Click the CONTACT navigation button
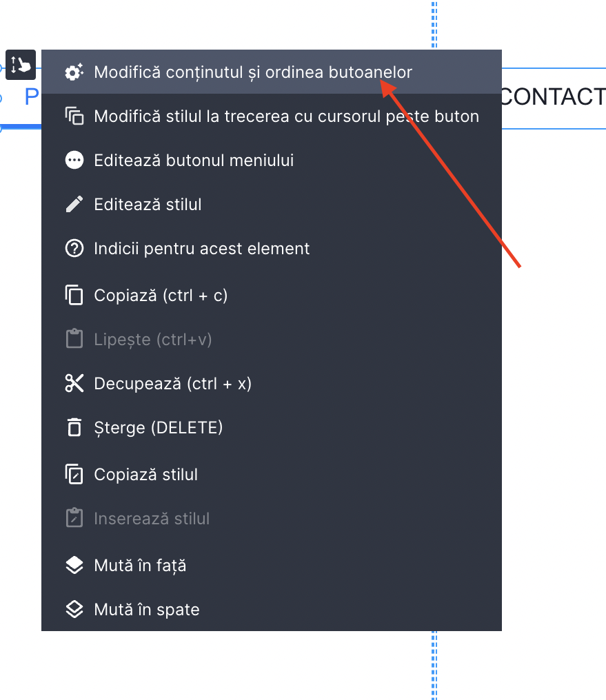Screen dimensions: 606x700 click(553, 98)
